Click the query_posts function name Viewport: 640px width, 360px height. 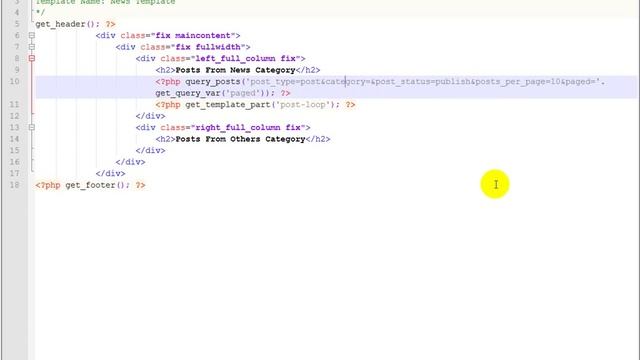click(213, 82)
